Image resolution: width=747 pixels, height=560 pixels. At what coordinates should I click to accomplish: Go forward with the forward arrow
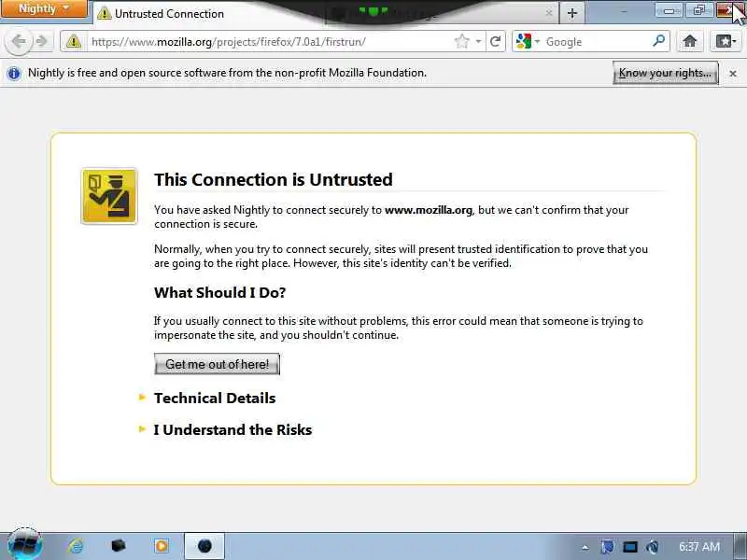click(42, 41)
